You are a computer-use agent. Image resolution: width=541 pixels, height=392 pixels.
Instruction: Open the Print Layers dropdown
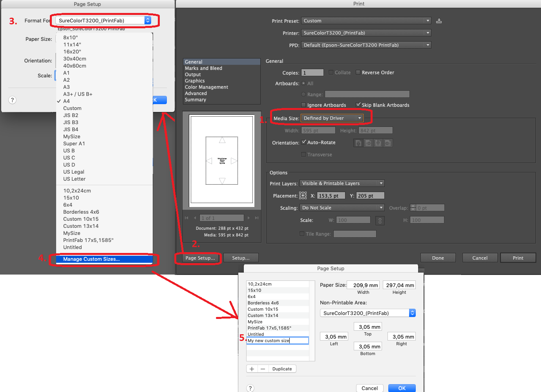342,183
